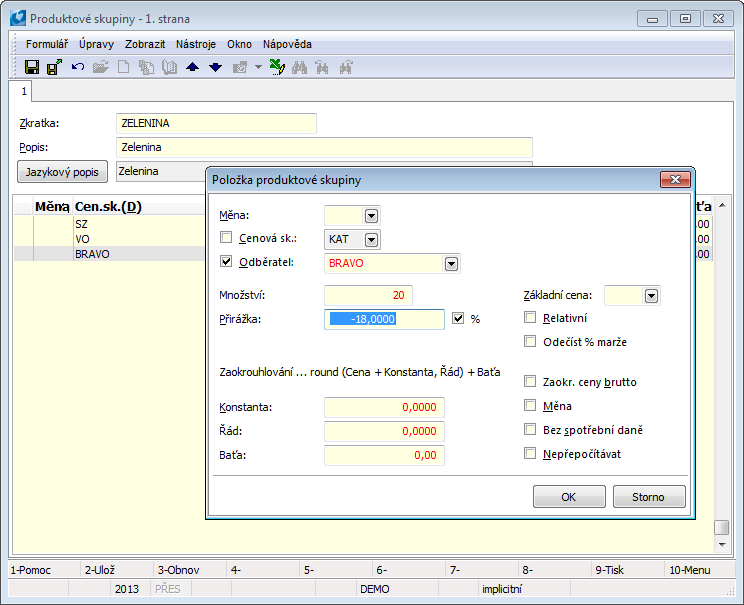The image size is (744, 605).
Task: Expand the Odběratel BRAVO dropdown
Action: tap(451, 263)
